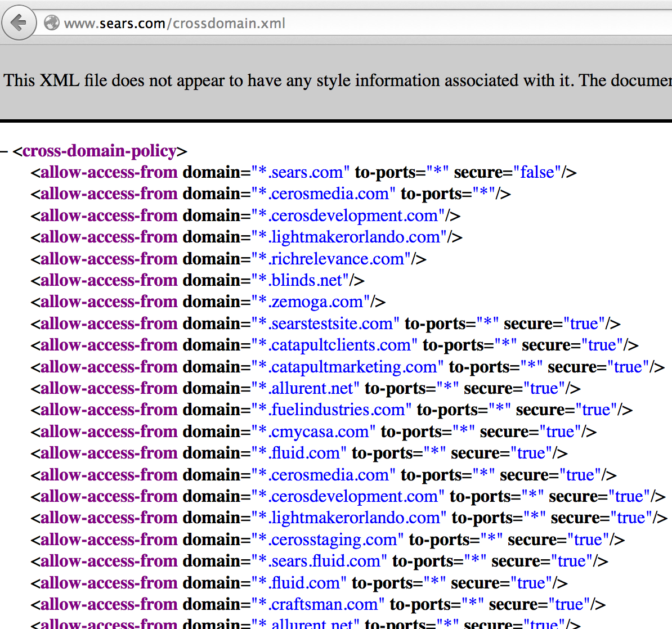
Task: Select the *.zemoga.com domain value
Action: (310, 302)
